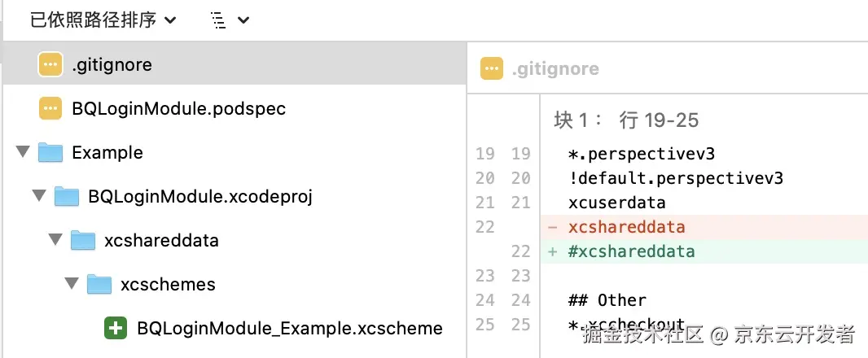Select the BQLoginModule.podspec file
Image resolution: width=868 pixels, height=358 pixels.
point(178,108)
